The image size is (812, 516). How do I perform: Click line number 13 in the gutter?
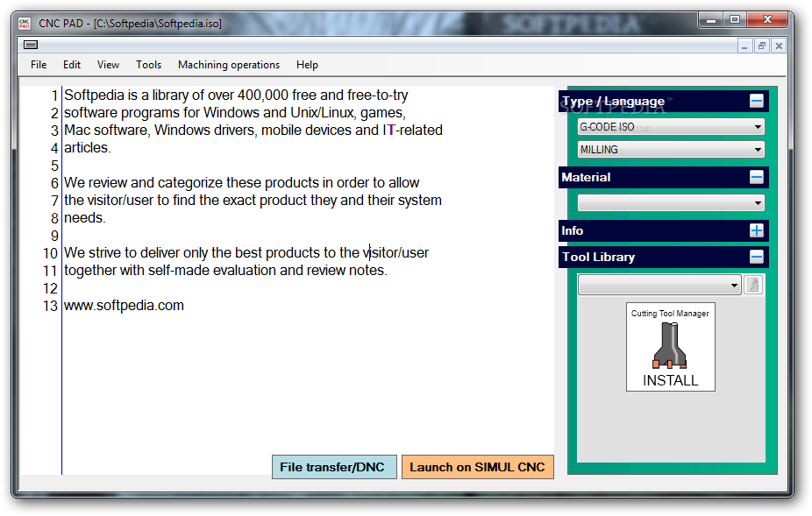[x=50, y=306]
